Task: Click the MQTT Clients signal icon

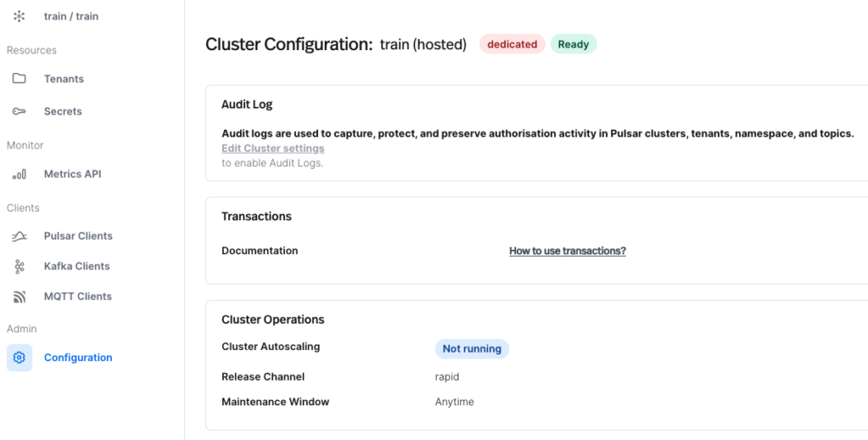Action: pyautogui.click(x=19, y=297)
